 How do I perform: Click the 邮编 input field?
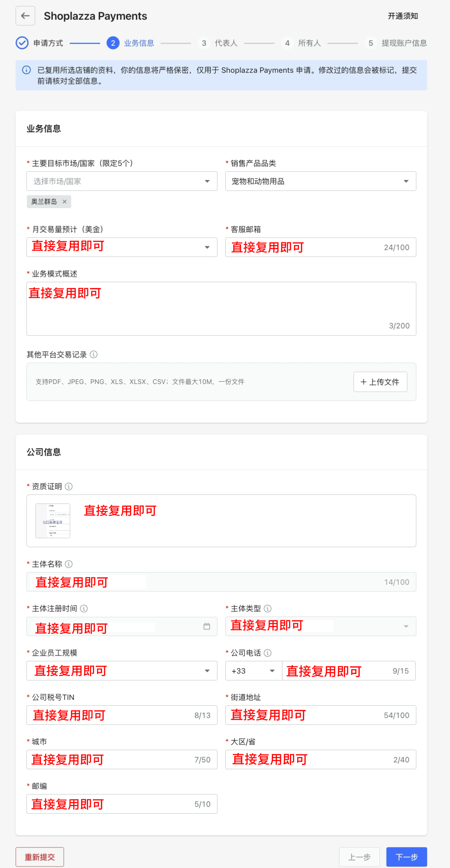coord(122,804)
